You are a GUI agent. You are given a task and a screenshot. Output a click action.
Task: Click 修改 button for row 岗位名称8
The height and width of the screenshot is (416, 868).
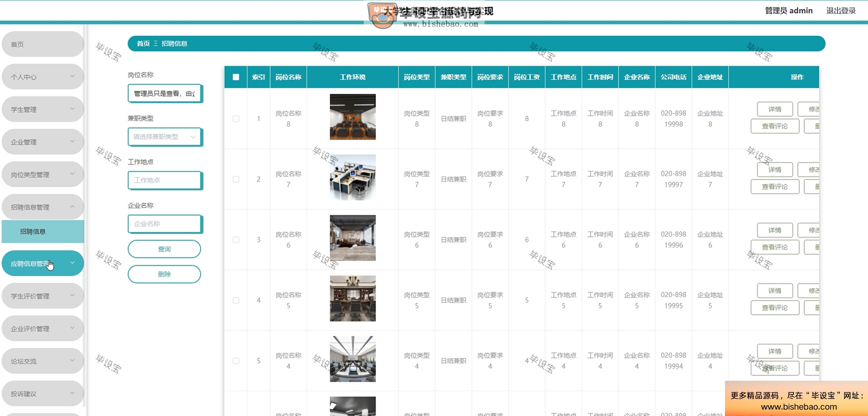(x=809, y=109)
